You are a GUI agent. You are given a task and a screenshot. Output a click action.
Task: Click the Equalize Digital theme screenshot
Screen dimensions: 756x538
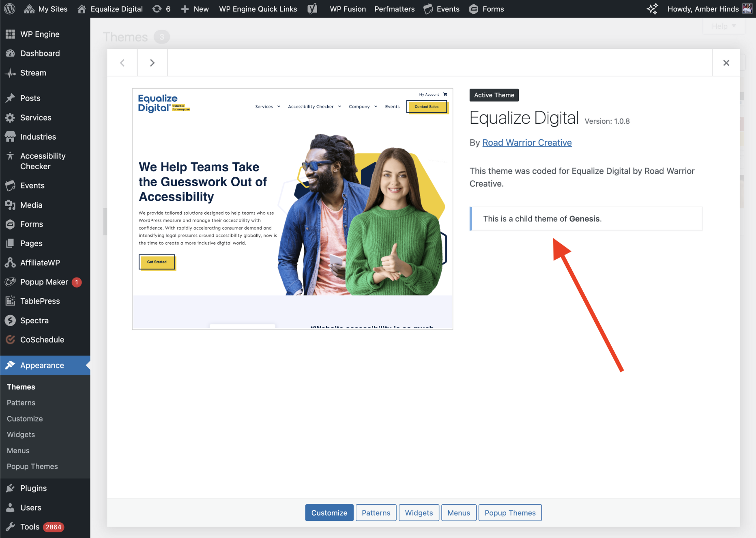click(292, 209)
